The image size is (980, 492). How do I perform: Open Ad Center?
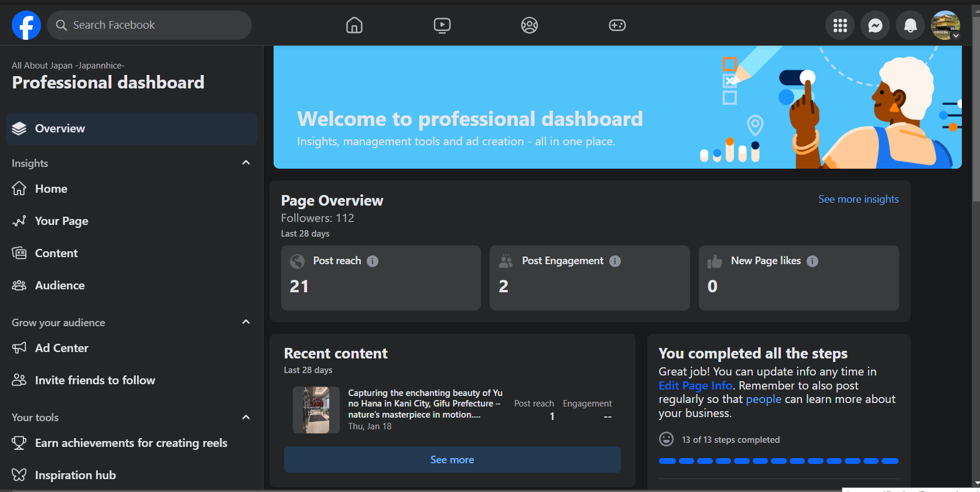[x=132, y=348]
